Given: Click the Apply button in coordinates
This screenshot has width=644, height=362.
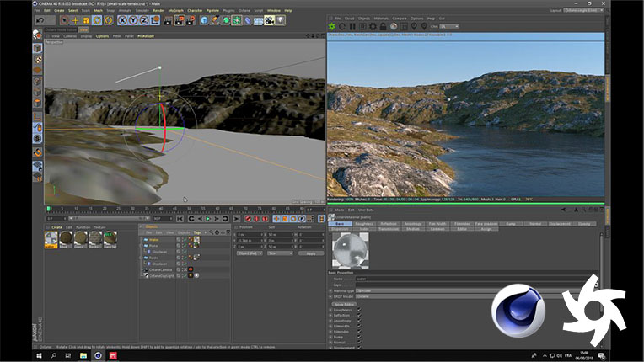Looking at the screenshot, I should coord(310,253).
